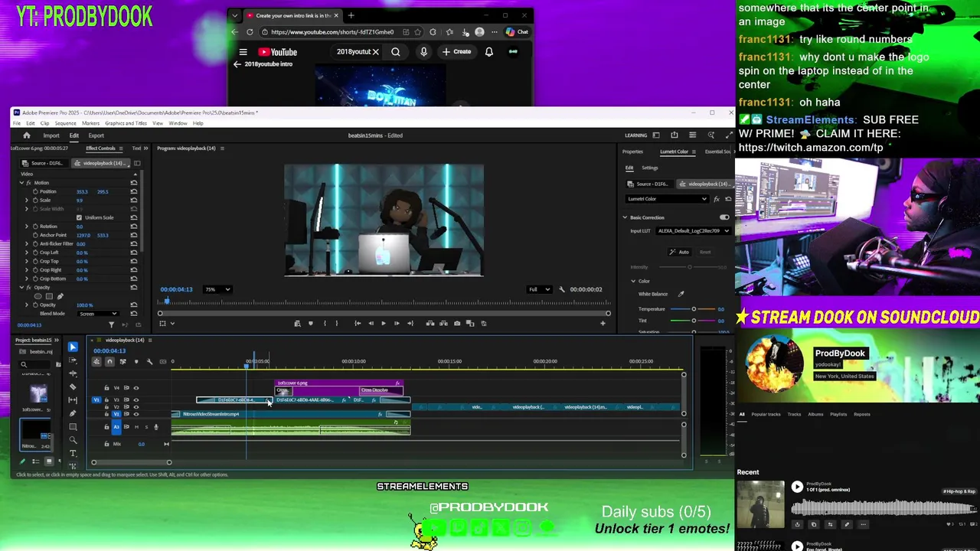Open the Full playback resolution dropdown

tap(540, 289)
